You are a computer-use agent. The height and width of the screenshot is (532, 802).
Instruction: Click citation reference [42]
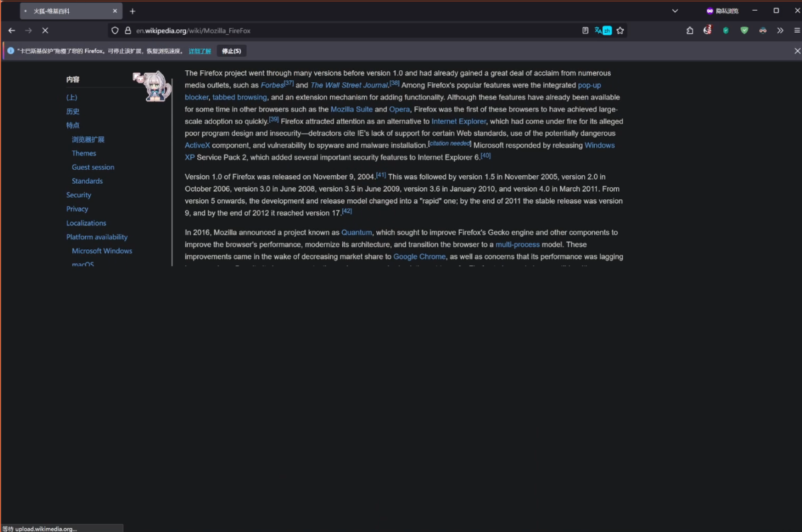tap(347, 211)
